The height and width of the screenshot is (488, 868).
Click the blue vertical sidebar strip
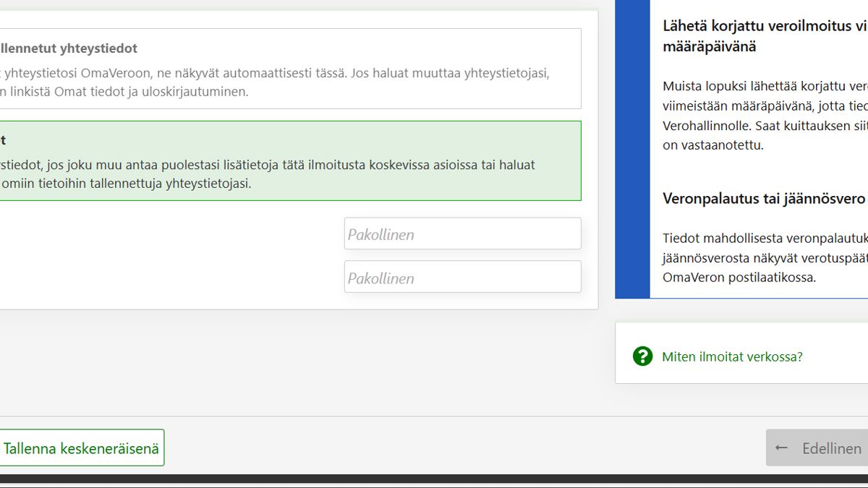pos(632,145)
